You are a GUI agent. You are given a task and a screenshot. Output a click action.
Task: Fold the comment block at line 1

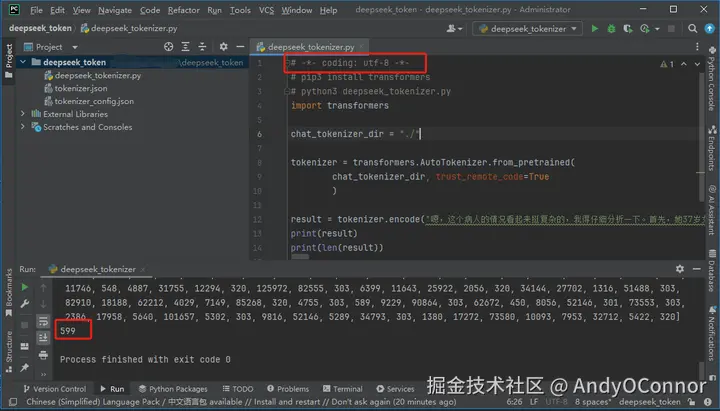tap(286, 63)
